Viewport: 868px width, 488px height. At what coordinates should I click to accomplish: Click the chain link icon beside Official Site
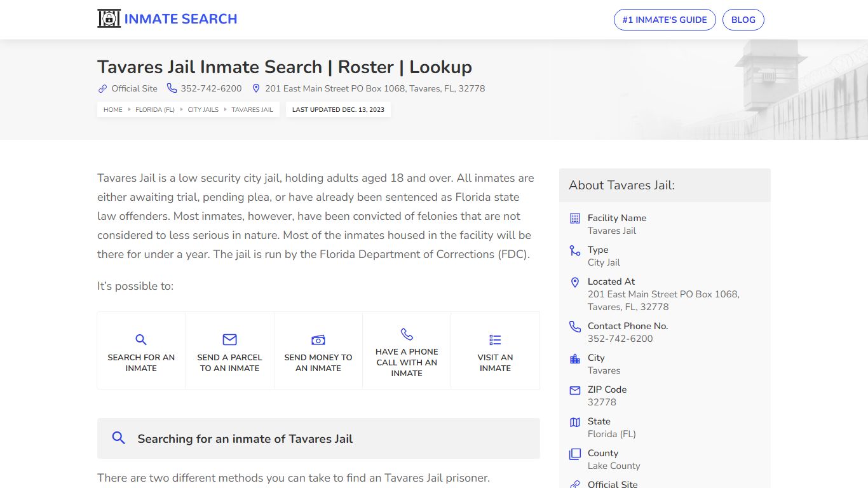[x=102, y=89]
